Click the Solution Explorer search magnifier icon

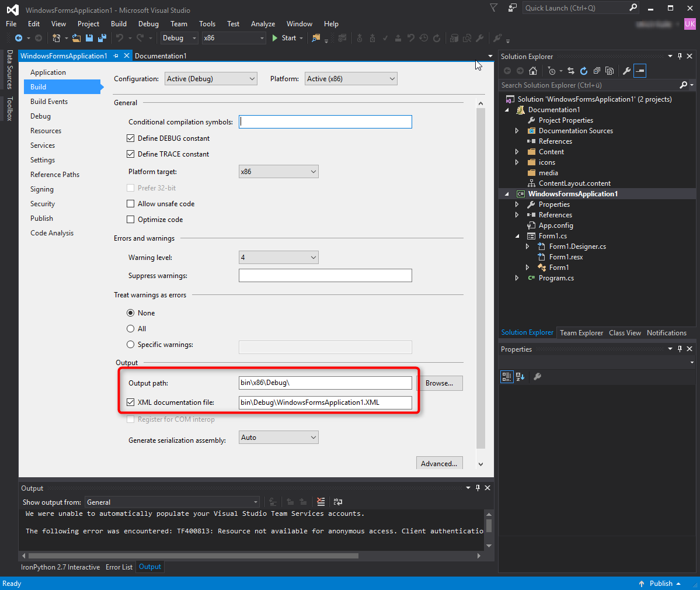[x=683, y=85]
